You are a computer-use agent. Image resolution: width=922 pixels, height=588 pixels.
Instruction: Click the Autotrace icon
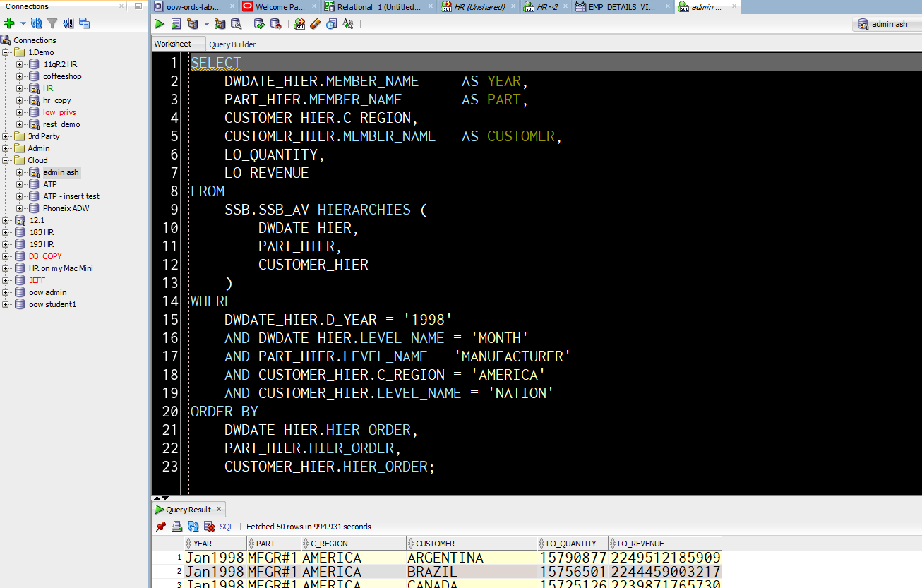[220, 23]
